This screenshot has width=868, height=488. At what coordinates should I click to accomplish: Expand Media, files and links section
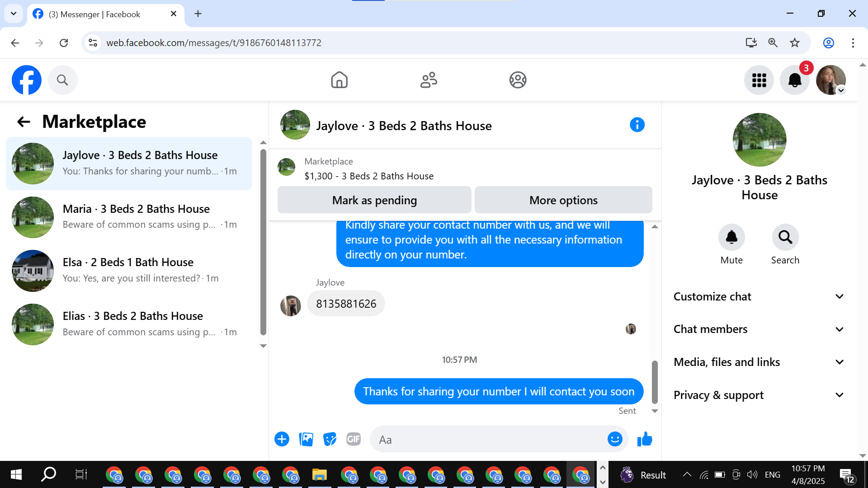click(x=759, y=362)
